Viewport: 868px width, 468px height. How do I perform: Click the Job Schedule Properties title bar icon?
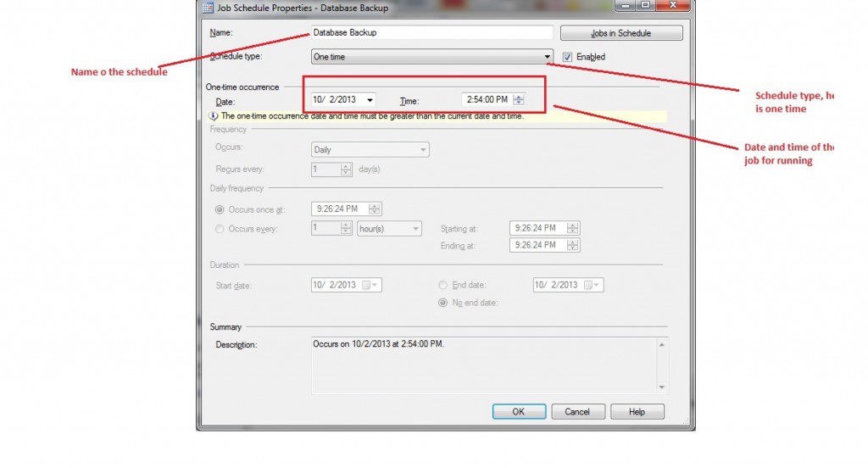pyautogui.click(x=208, y=8)
